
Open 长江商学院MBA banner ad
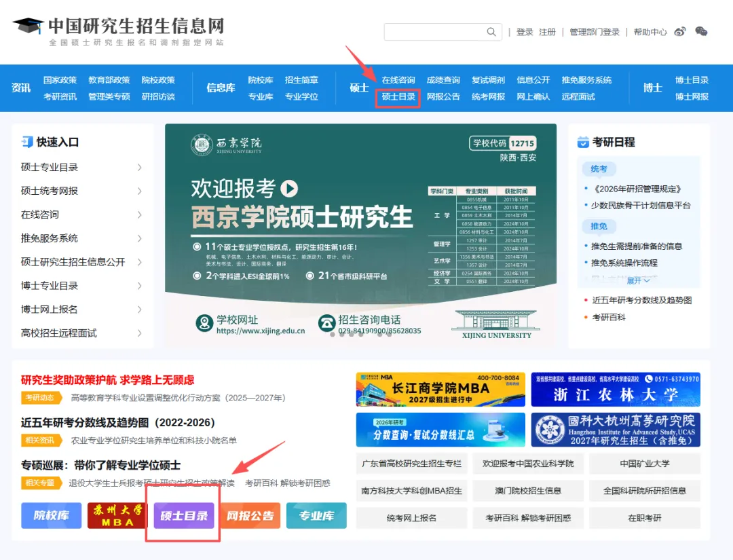tap(440, 390)
